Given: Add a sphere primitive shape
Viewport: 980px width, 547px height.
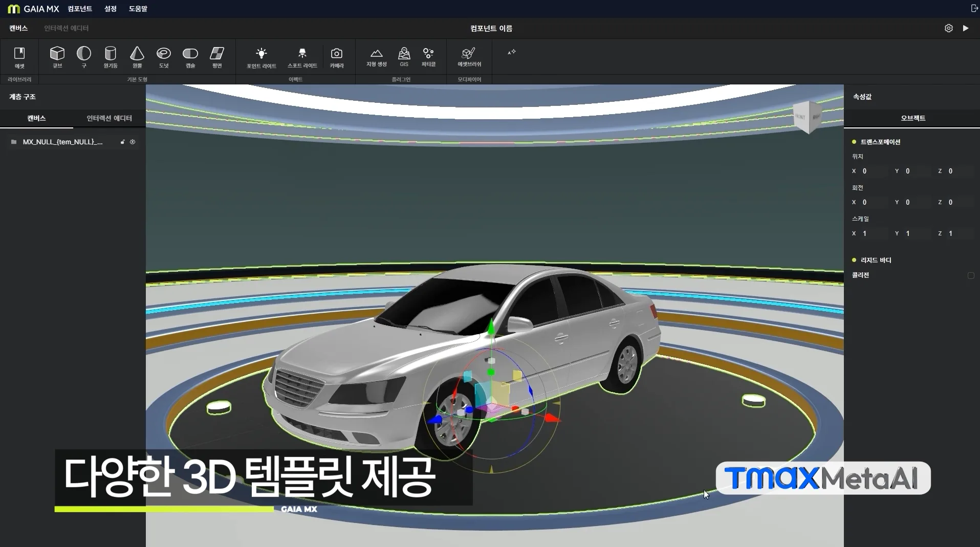Looking at the screenshot, I should coord(84,57).
